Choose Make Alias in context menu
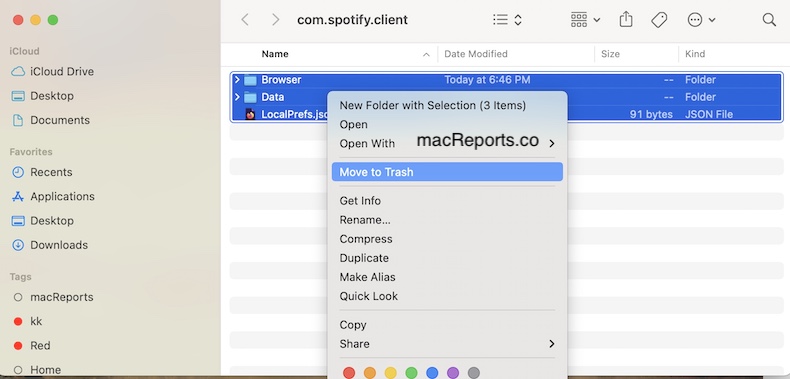Screen dimensions: 790x379 pos(367,277)
